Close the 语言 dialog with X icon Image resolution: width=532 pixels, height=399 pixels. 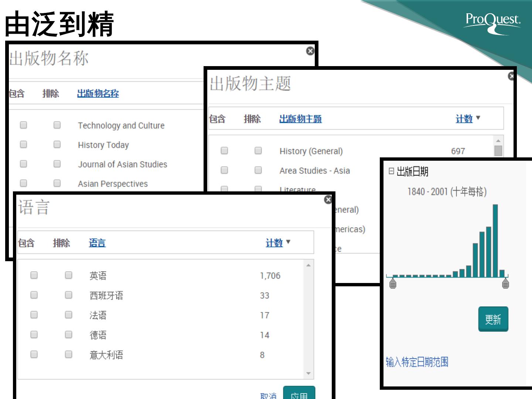328,200
